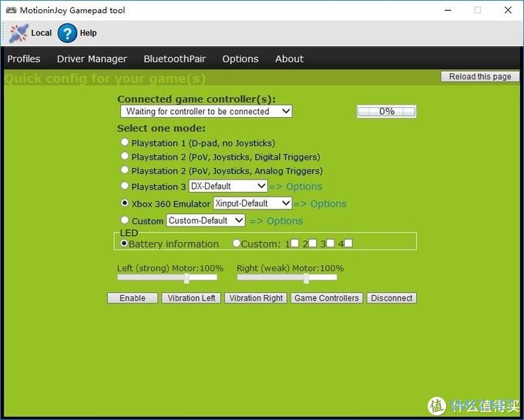Select Xbox 360 Emulator mode radio
This screenshot has width=524, height=420.
coord(124,203)
